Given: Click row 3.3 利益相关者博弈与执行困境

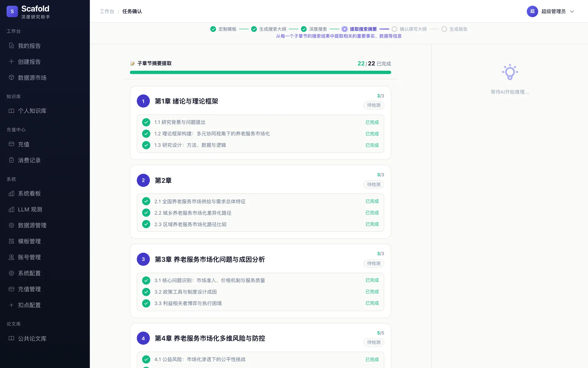Looking at the screenshot, I should (x=260, y=303).
